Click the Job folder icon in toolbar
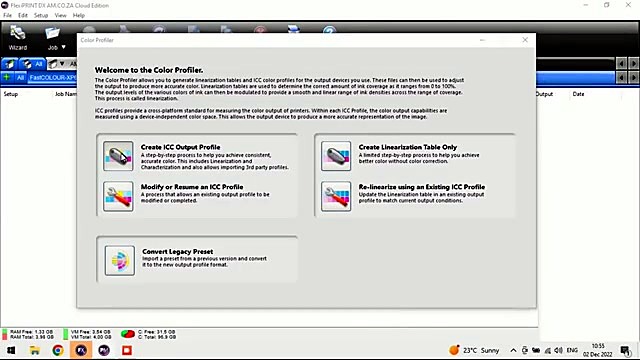 tap(52, 34)
